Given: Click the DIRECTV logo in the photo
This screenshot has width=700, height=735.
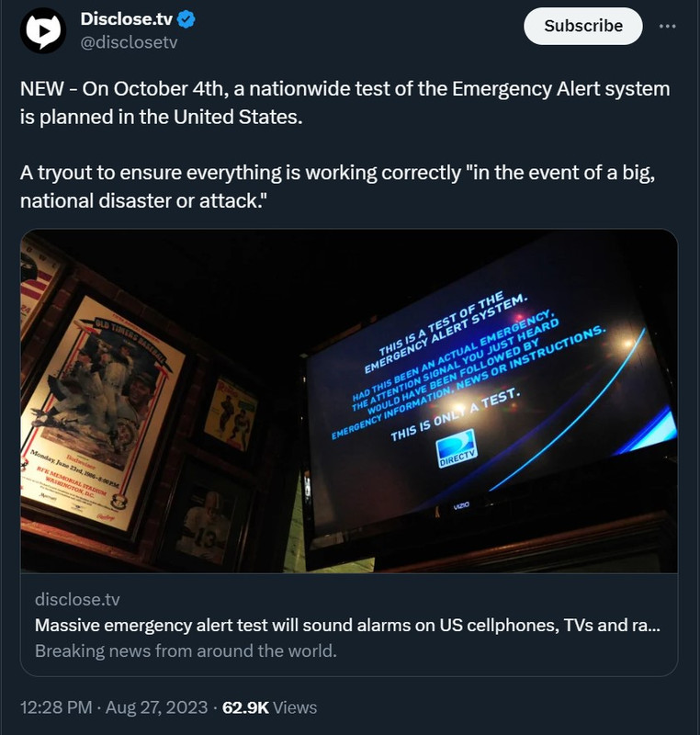Looking at the screenshot, I should (x=457, y=448).
